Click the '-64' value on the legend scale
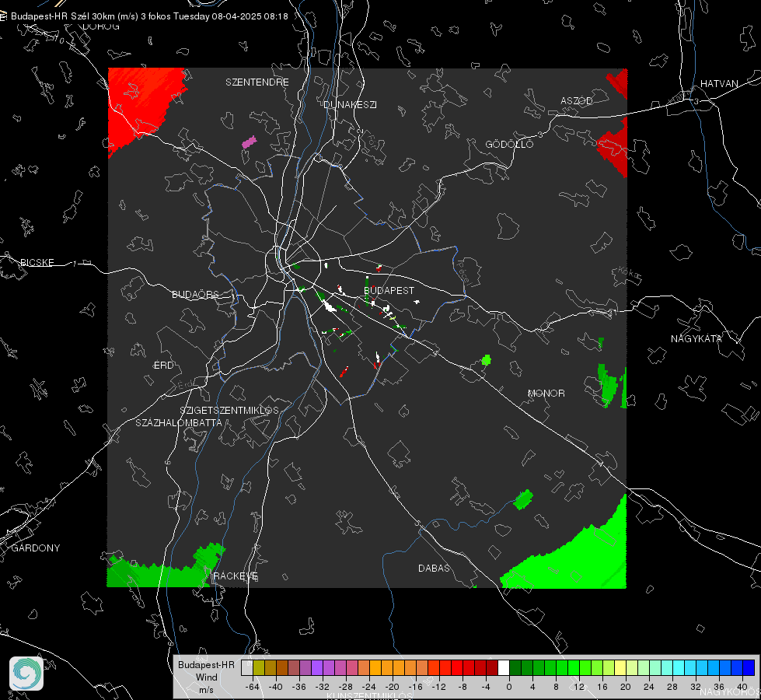The height and width of the screenshot is (700, 761). pyautogui.click(x=253, y=687)
